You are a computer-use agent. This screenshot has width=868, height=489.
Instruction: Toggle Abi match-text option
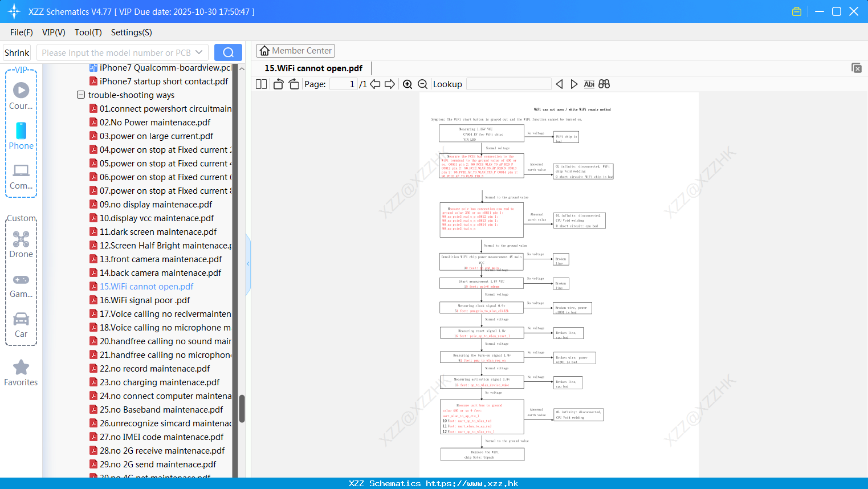click(589, 84)
